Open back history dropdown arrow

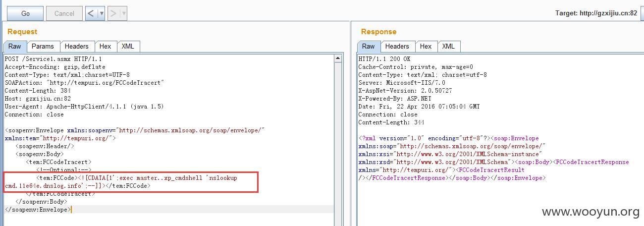click(x=102, y=13)
